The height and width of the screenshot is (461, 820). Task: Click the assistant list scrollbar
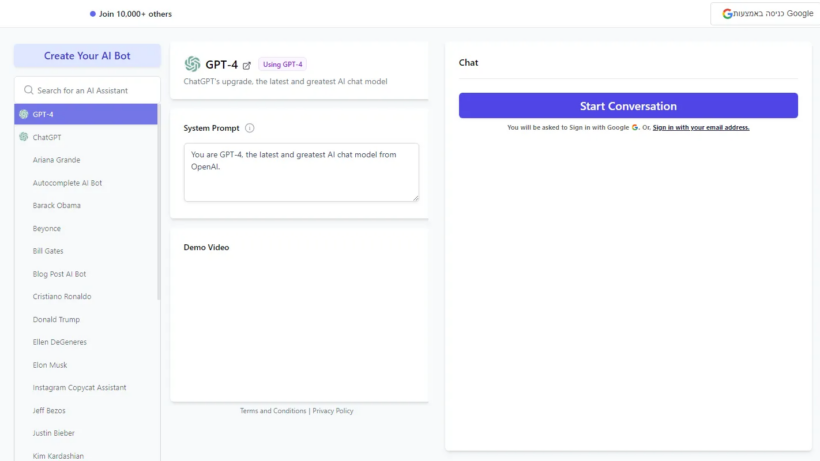tap(158, 202)
